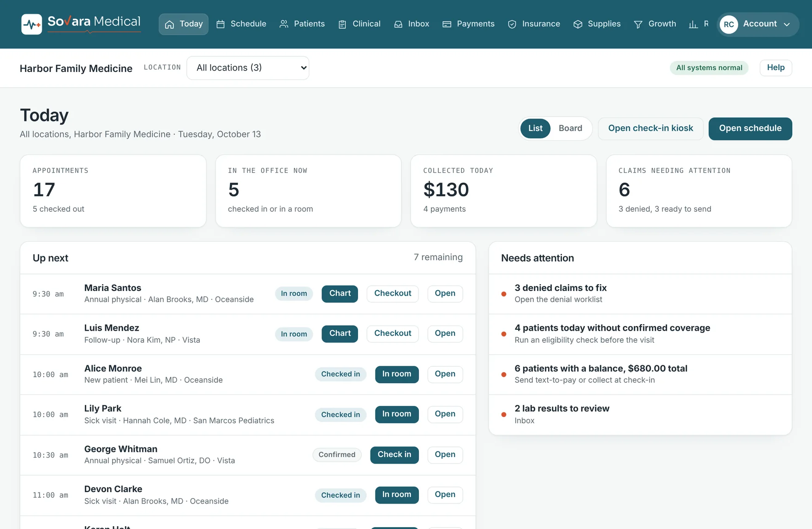Open Chart for Maria Santos

[x=340, y=294]
